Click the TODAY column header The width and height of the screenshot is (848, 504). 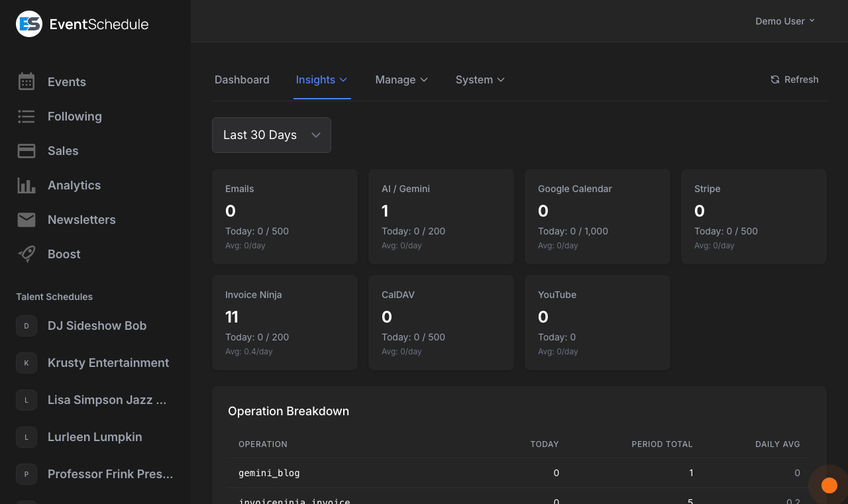click(x=545, y=444)
